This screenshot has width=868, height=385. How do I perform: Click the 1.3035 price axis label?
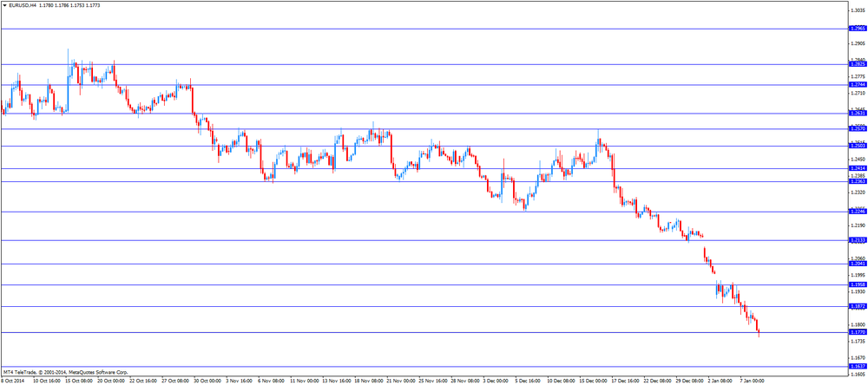click(x=858, y=10)
